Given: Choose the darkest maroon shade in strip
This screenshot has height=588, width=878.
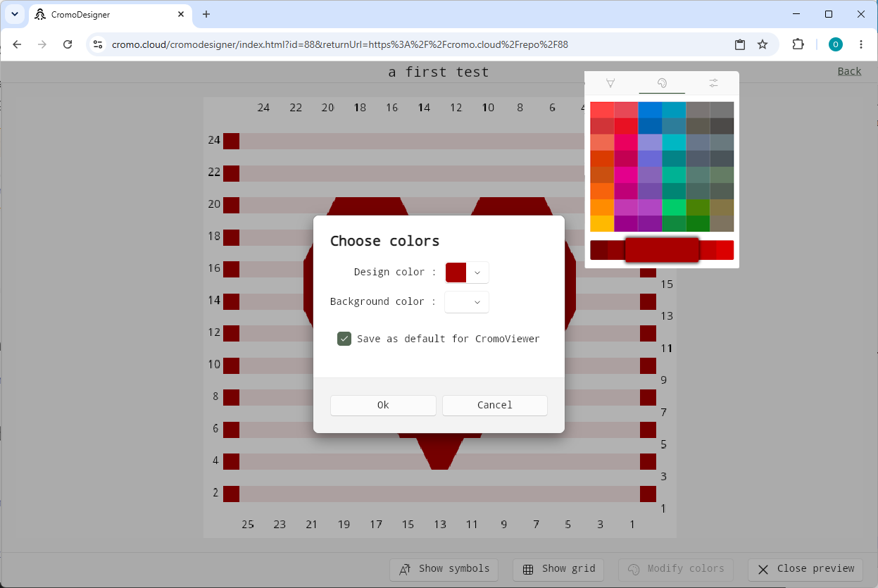Looking at the screenshot, I should coord(598,250).
